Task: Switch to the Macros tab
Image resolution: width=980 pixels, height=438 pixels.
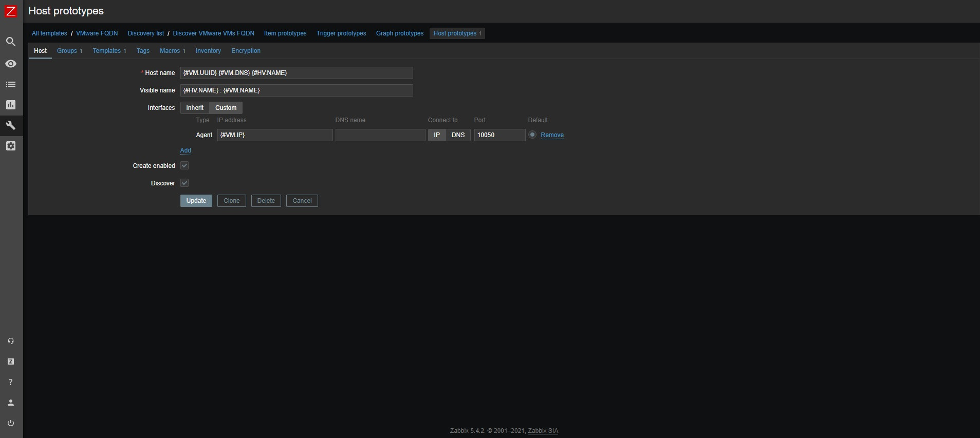Action: click(173, 51)
